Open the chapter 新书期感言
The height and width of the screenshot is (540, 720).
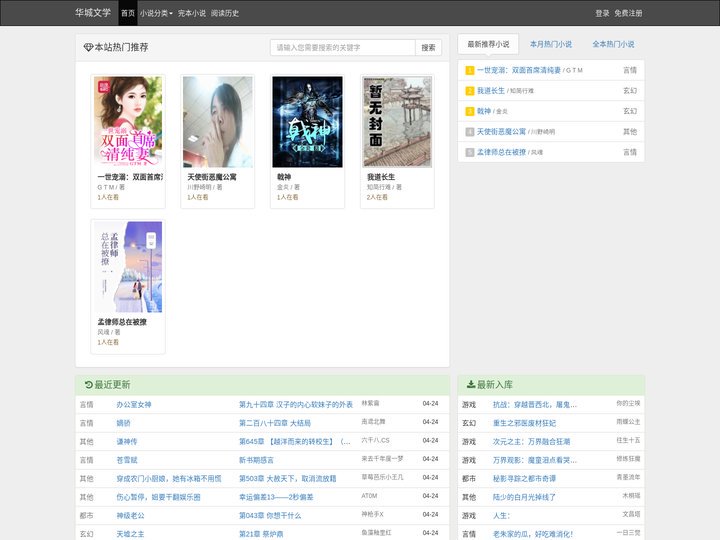pyautogui.click(x=256, y=460)
